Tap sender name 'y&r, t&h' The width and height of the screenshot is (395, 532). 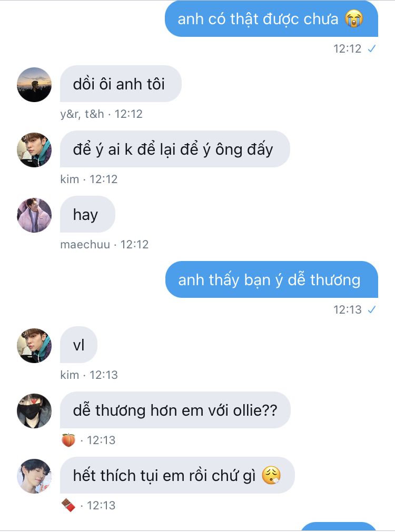[x=82, y=114]
